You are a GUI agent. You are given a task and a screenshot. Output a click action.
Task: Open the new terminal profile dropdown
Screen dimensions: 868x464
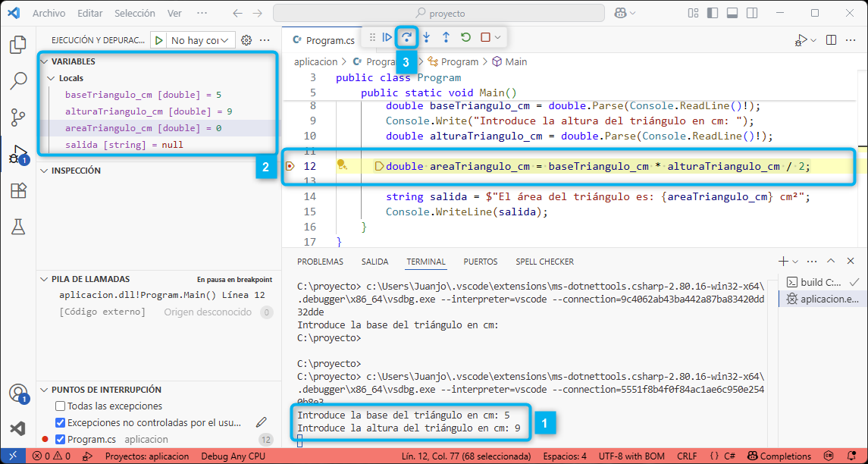click(795, 262)
